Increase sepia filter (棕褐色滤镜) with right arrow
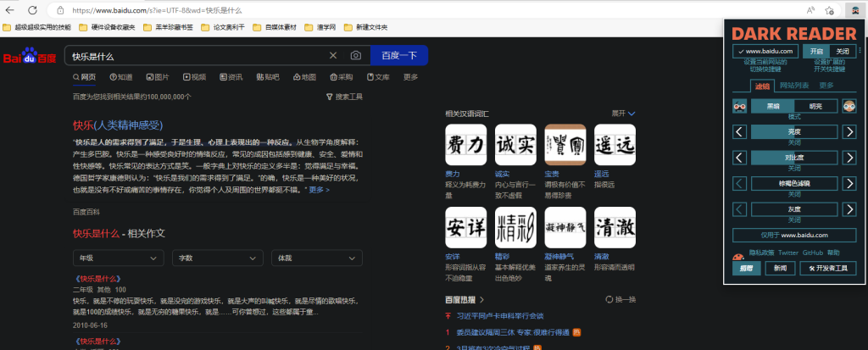Screen dimensions: 868x350 pyautogui.click(x=849, y=183)
